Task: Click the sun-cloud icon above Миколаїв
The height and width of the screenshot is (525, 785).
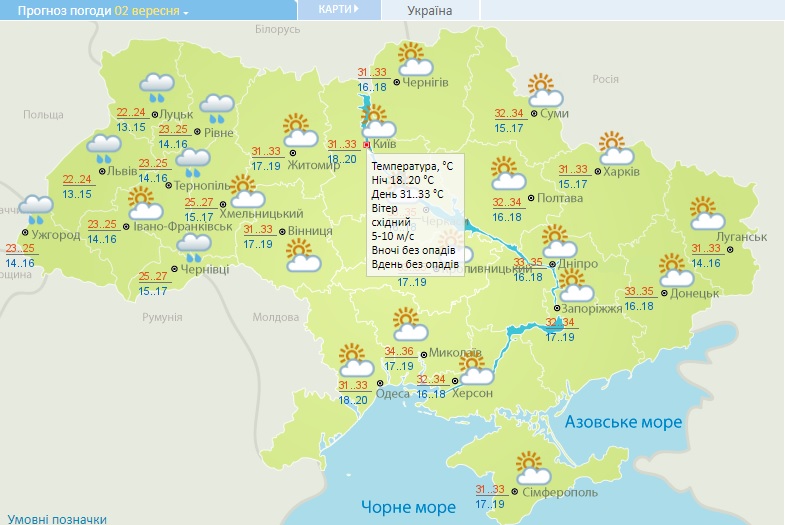Action: pyautogui.click(x=411, y=324)
